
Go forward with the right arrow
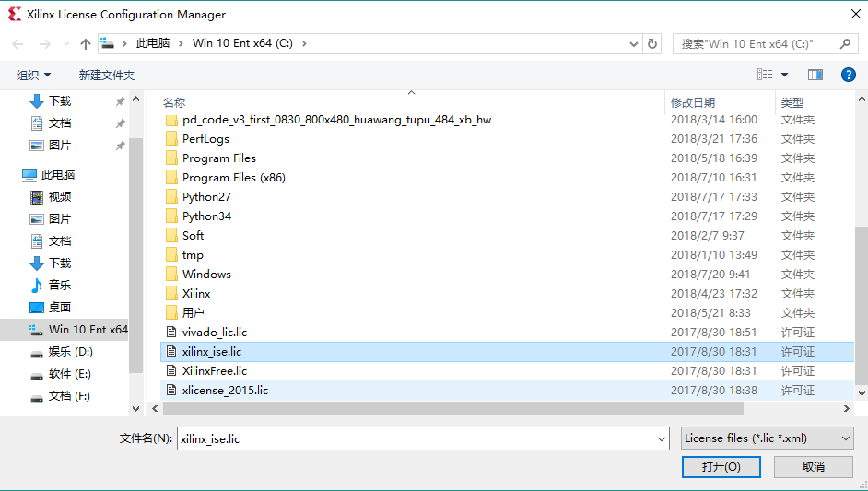[45, 43]
